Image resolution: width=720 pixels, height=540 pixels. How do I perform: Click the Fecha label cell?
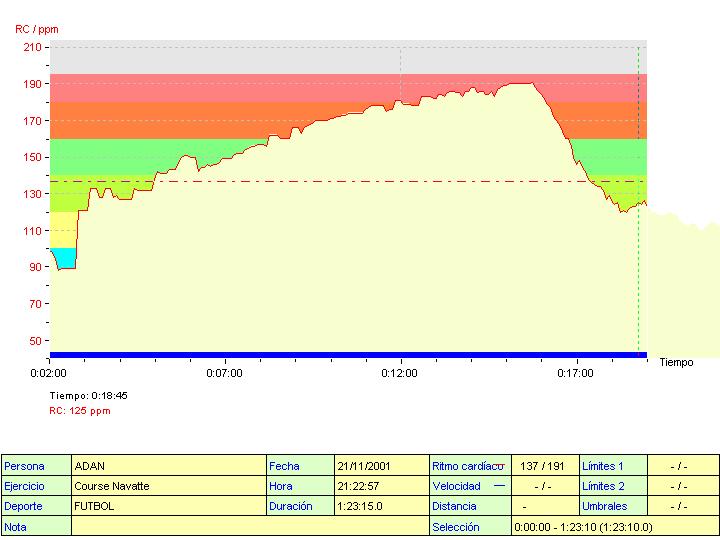click(x=301, y=466)
